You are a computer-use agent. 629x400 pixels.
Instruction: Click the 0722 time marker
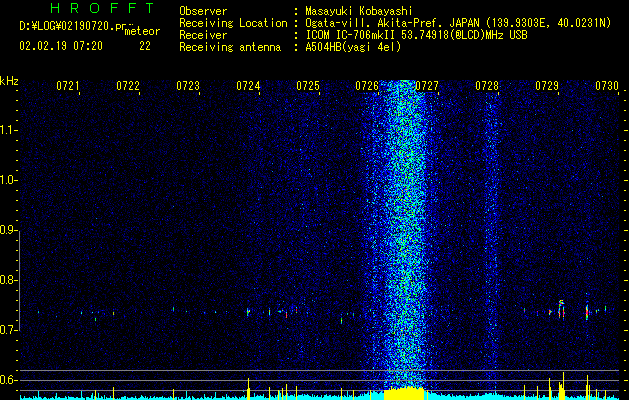[x=128, y=85]
